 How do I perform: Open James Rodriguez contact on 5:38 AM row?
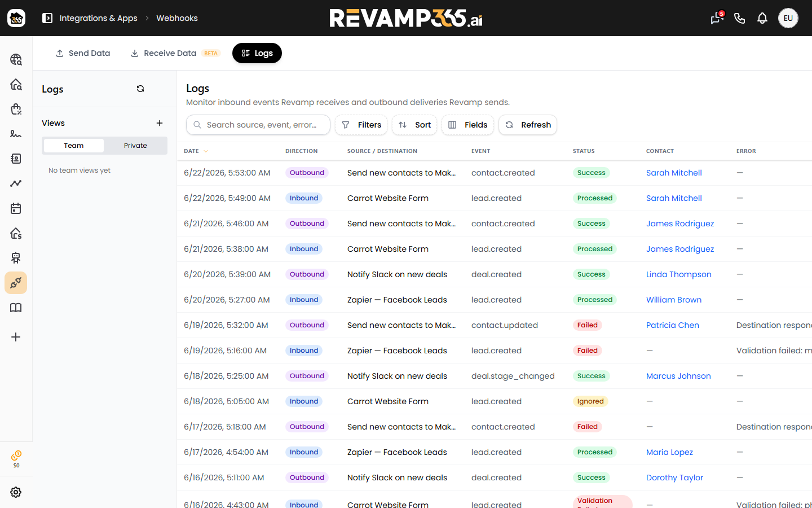(680, 249)
